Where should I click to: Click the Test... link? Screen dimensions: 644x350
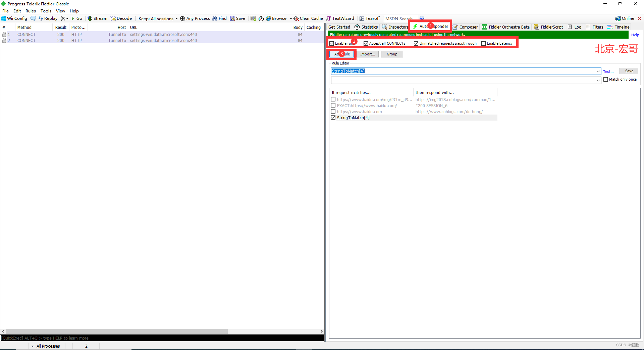point(608,71)
